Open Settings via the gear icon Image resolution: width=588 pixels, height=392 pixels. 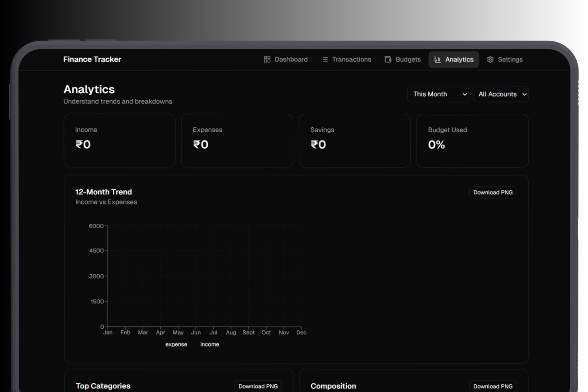coord(490,59)
